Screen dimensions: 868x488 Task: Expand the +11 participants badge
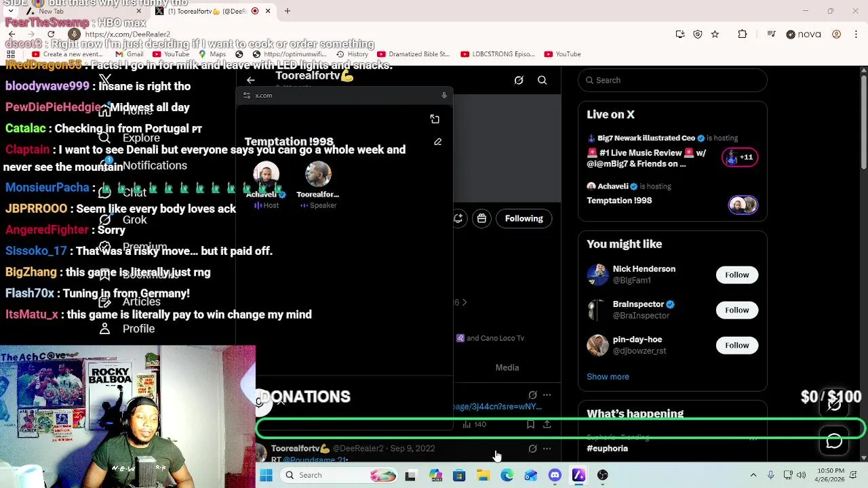point(740,157)
